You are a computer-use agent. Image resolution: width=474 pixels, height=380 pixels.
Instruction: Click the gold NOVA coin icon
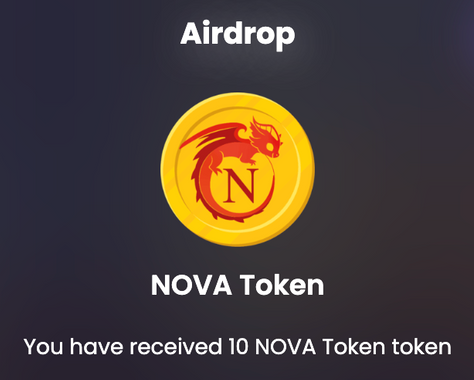click(x=237, y=169)
